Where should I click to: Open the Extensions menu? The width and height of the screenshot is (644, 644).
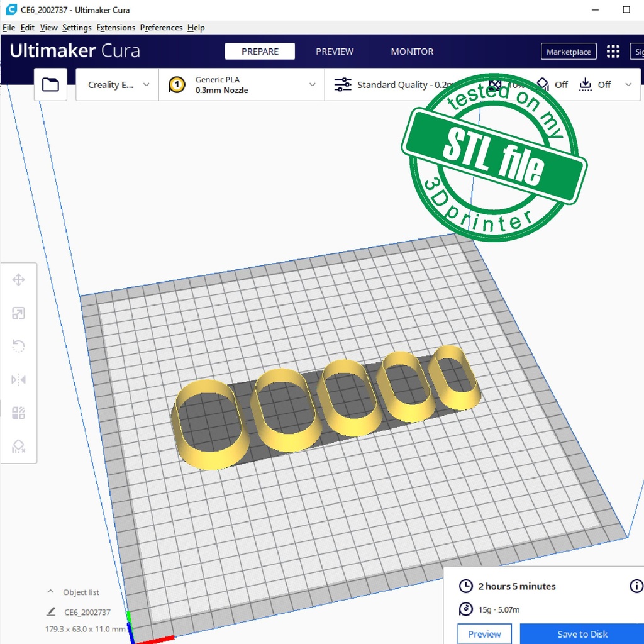pyautogui.click(x=116, y=28)
